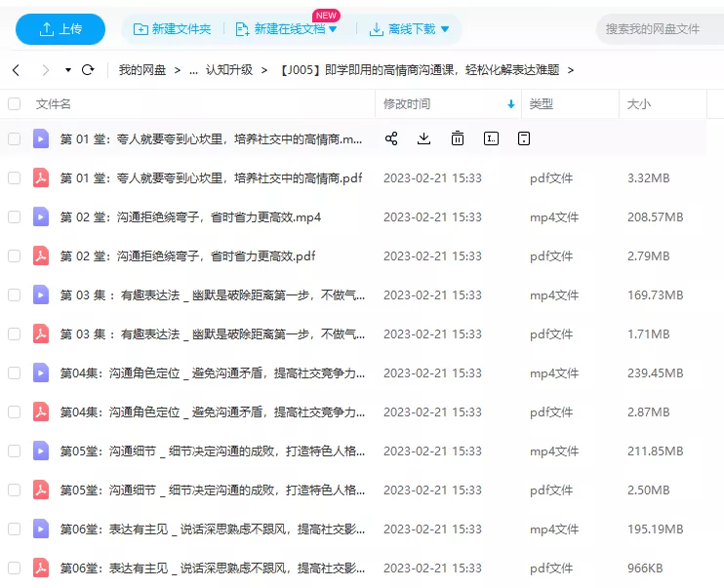This screenshot has height=588, width=724.
Task: Click the refresh icon in navigation bar
Action: pyautogui.click(x=88, y=70)
